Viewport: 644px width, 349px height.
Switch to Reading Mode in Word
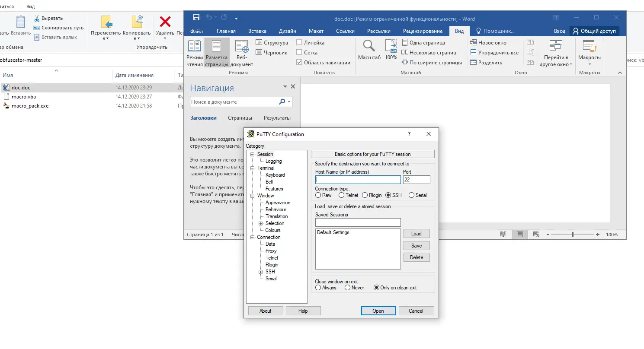194,54
